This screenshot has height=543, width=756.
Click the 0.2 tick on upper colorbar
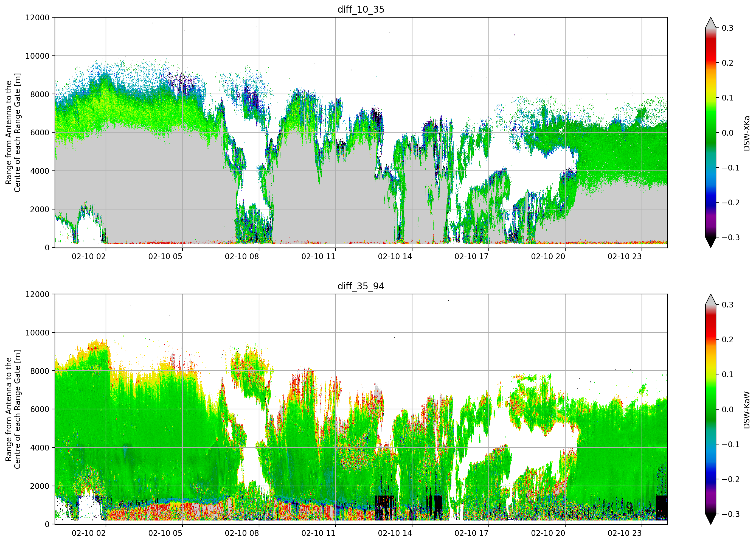tap(728, 63)
